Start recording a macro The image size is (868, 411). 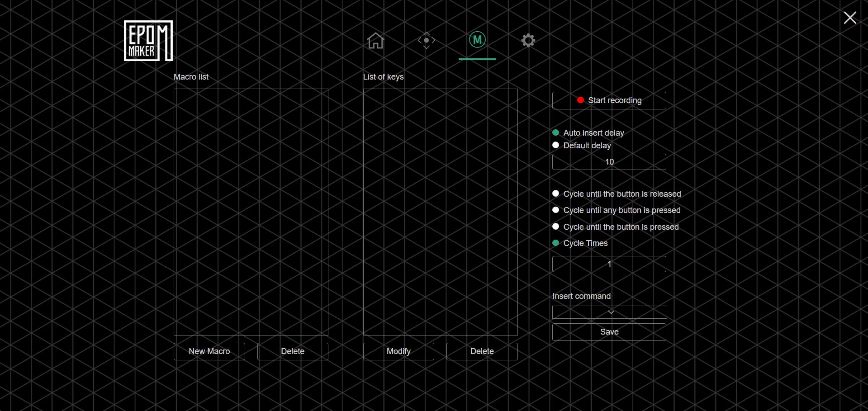(x=609, y=100)
